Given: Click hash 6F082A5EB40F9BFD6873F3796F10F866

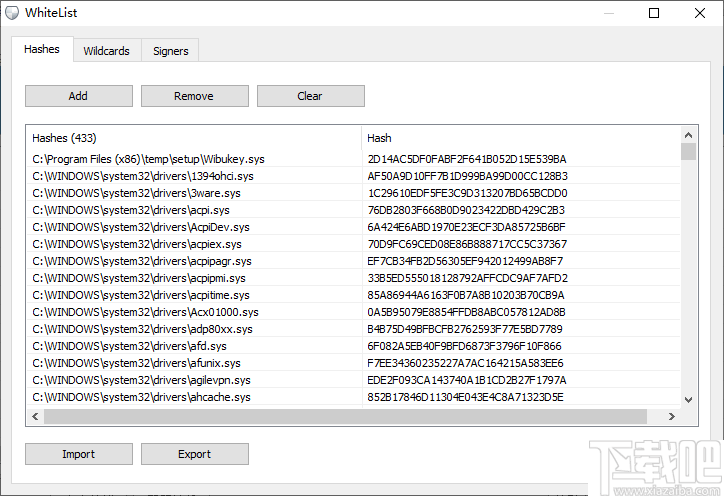Looking at the screenshot, I should tap(465, 346).
